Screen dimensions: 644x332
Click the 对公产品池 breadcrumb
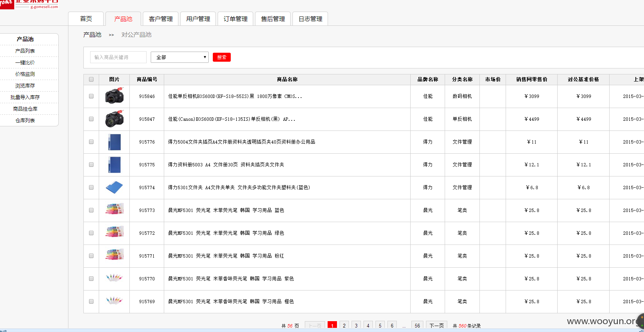tap(137, 35)
